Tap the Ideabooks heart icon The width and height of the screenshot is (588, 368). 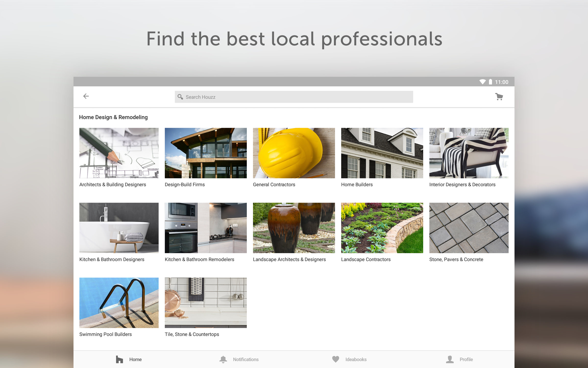pos(336,359)
